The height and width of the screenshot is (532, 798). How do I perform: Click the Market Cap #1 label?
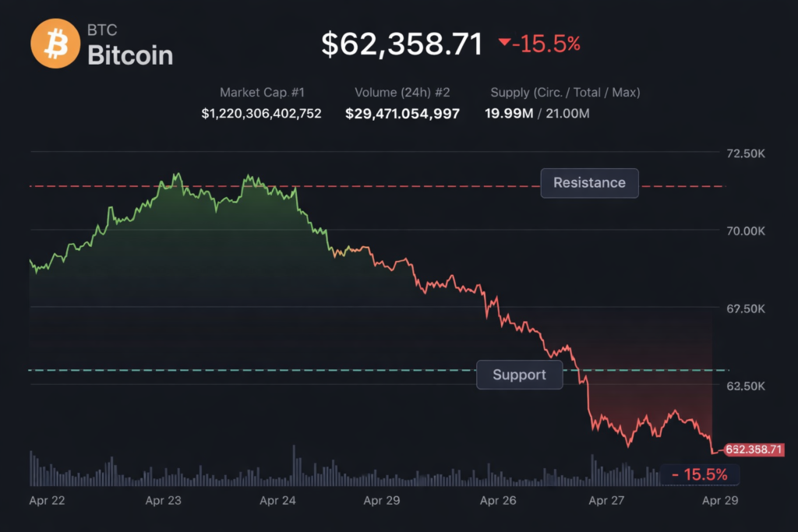[x=261, y=93]
